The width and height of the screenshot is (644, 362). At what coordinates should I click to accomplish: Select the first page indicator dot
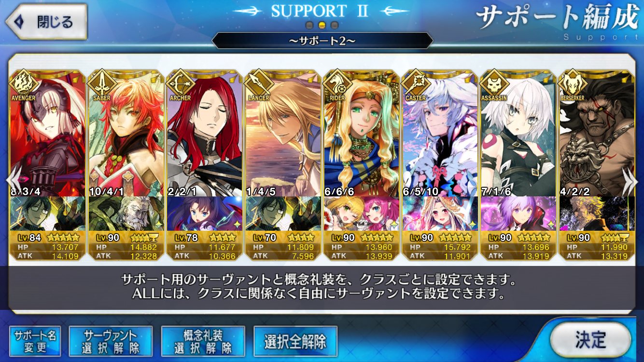310,25
